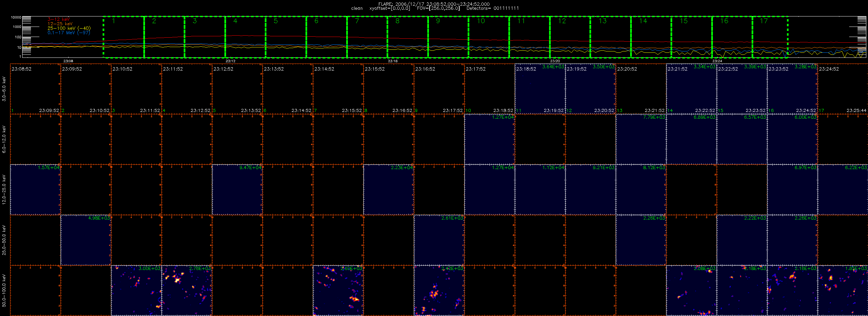Click the Detectors= 001111111 header text

[x=493, y=8]
